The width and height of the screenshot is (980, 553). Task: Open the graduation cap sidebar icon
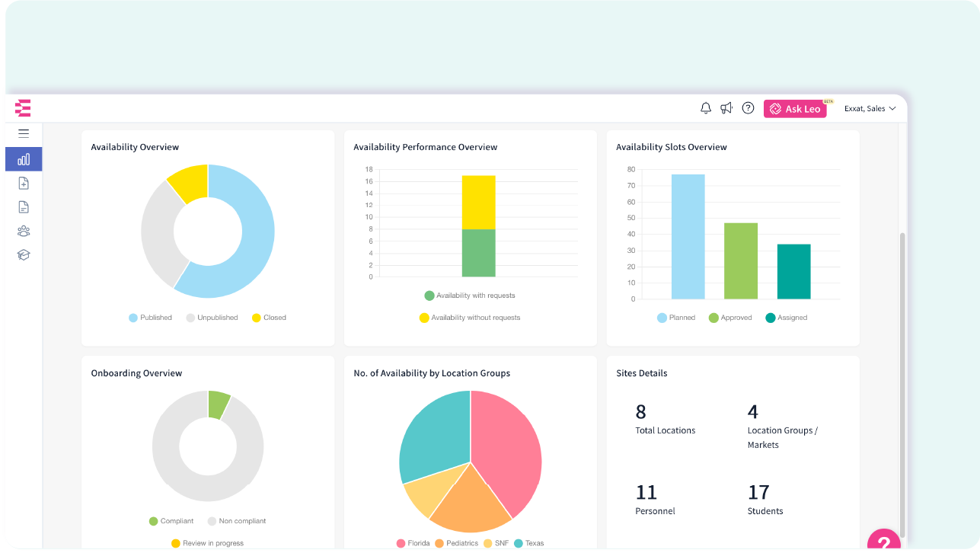[x=24, y=255]
